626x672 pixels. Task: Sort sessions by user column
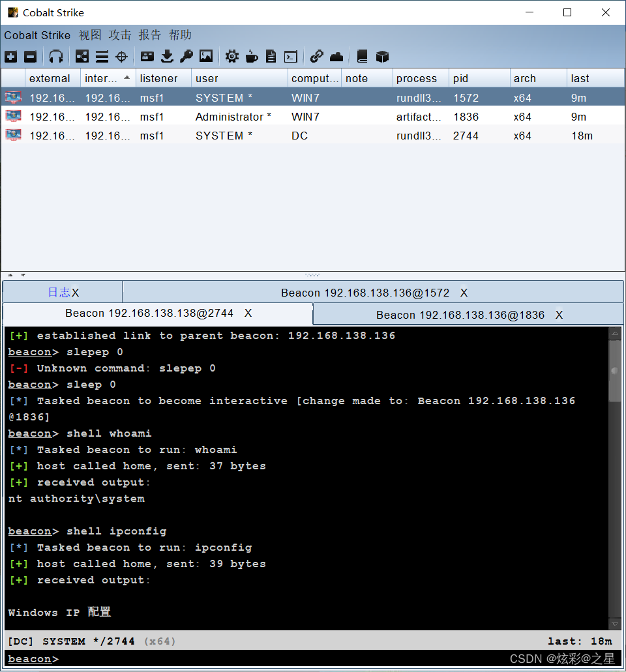pos(239,78)
